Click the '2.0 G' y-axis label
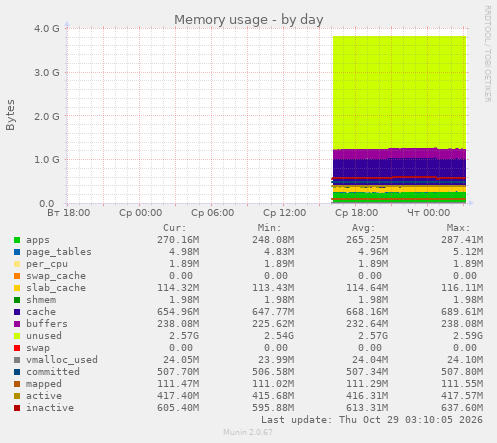This screenshot has width=497, height=443. click(x=47, y=116)
